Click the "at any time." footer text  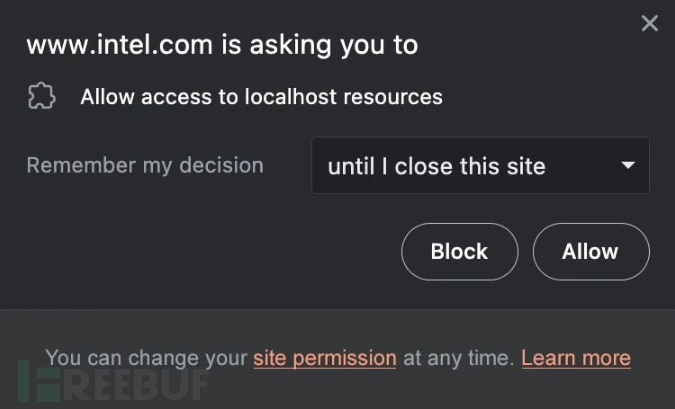click(458, 357)
